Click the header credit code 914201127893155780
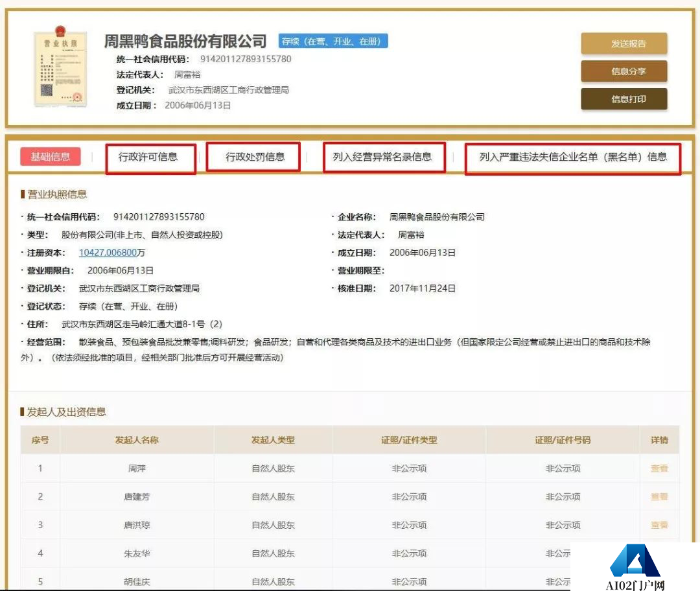Viewport: 700px width, 591px height. click(246, 59)
